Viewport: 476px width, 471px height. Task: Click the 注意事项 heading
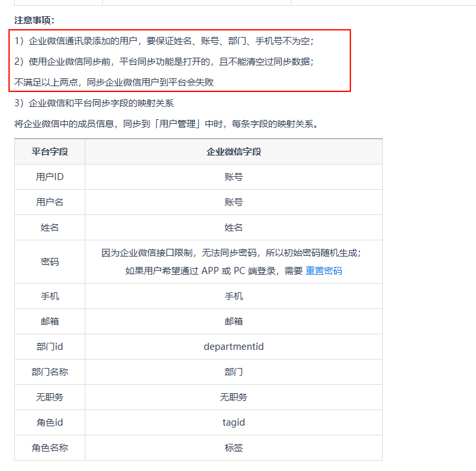click(x=34, y=20)
